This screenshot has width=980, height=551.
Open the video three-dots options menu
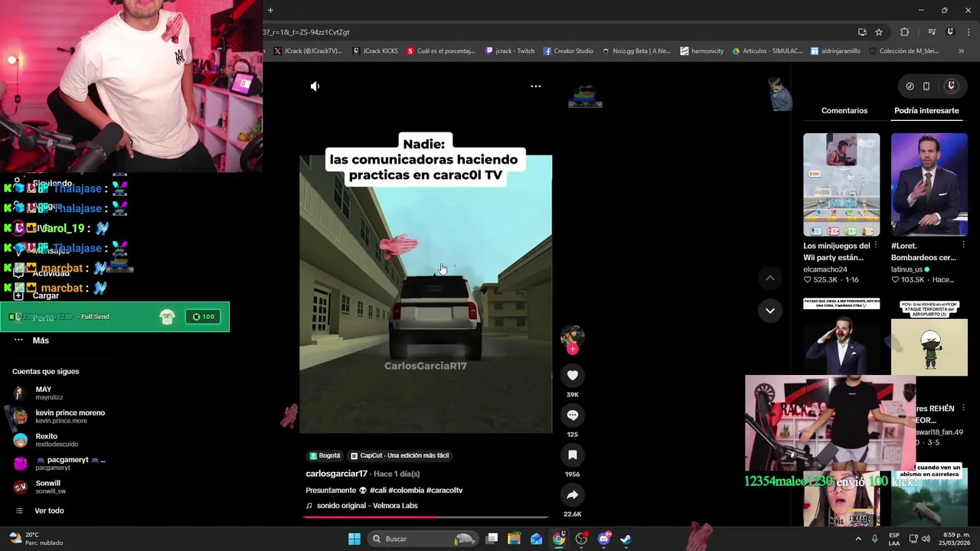(536, 86)
